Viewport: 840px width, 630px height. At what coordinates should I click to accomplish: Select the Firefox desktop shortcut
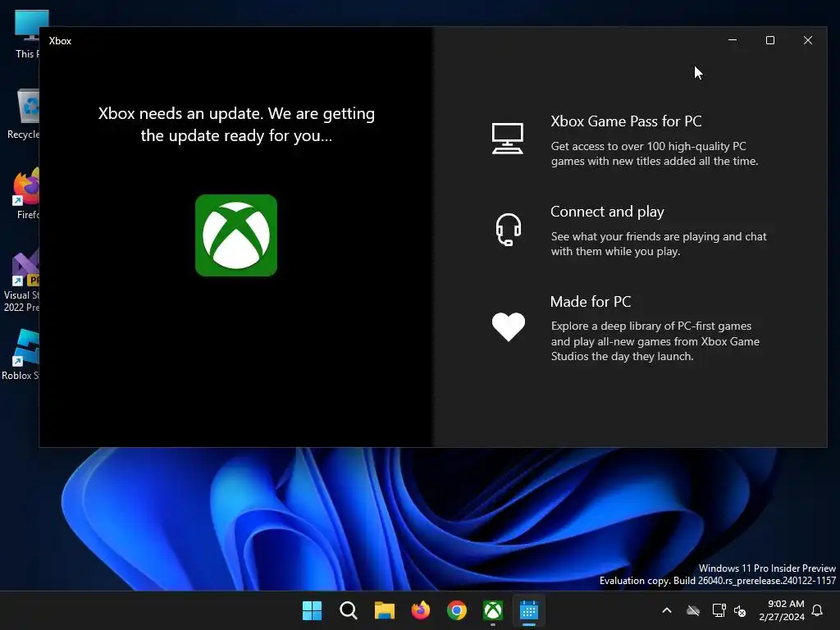(x=25, y=194)
